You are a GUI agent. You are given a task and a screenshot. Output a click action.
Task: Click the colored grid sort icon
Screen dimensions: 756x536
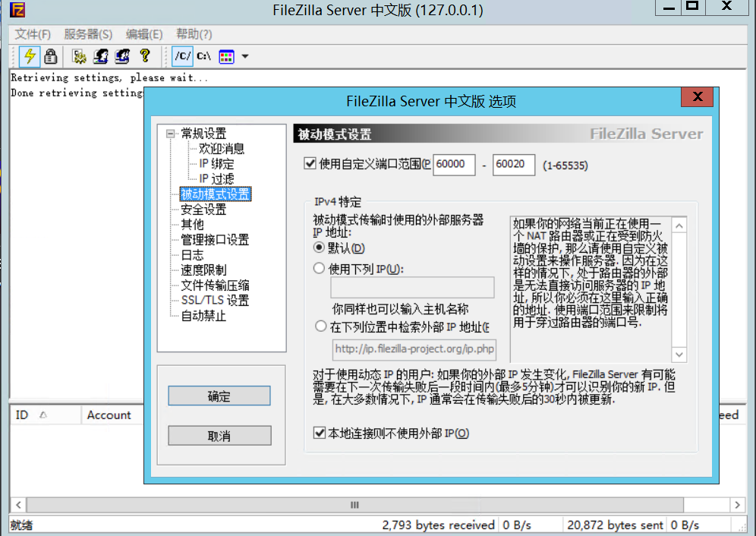coord(227,56)
